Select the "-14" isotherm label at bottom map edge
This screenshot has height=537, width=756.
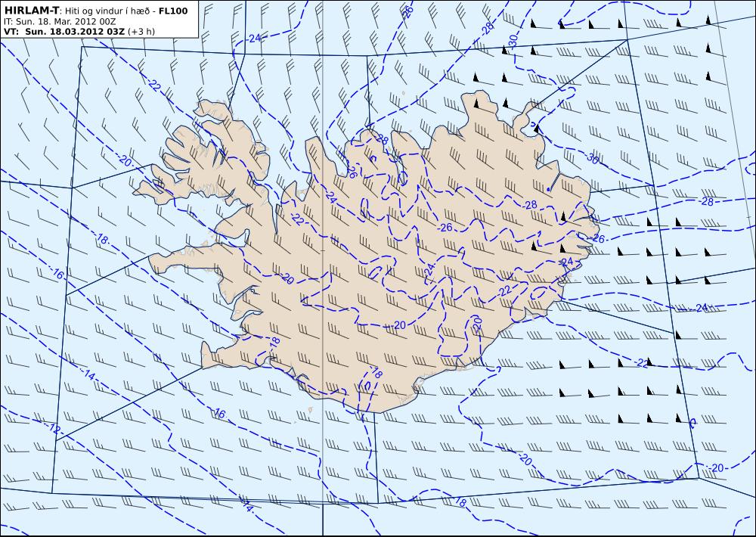click(x=246, y=506)
